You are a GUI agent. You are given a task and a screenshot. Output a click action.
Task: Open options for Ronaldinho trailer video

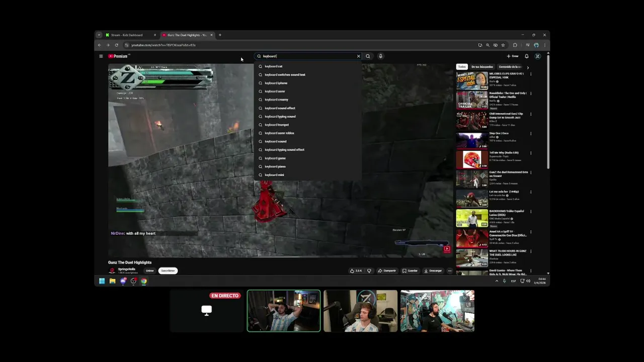[530, 94]
